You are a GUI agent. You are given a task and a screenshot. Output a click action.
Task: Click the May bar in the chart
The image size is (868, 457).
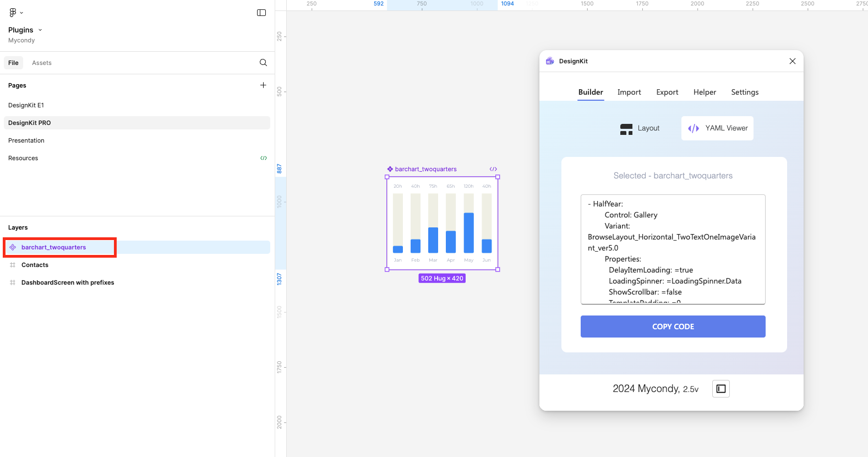pyautogui.click(x=469, y=233)
